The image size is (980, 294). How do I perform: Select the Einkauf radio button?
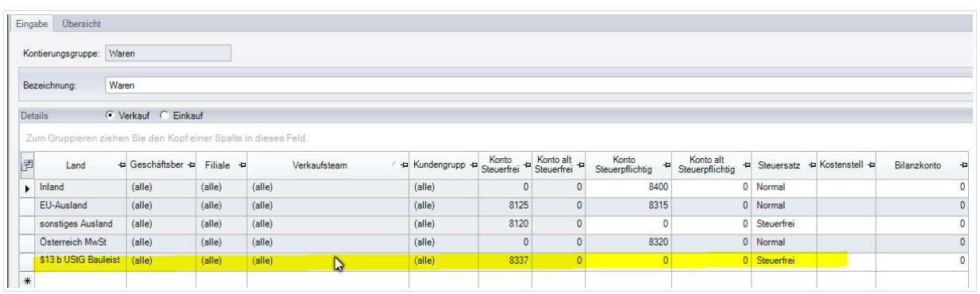(x=165, y=115)
